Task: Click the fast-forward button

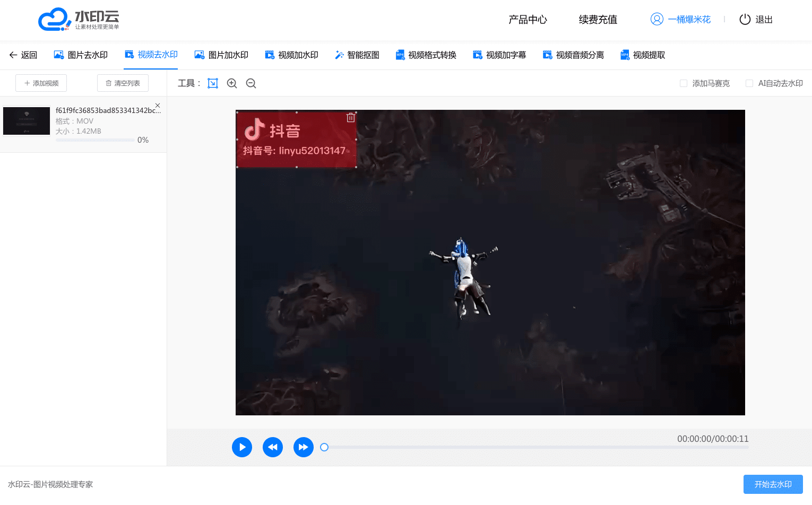Action: (x=304, y=447)
